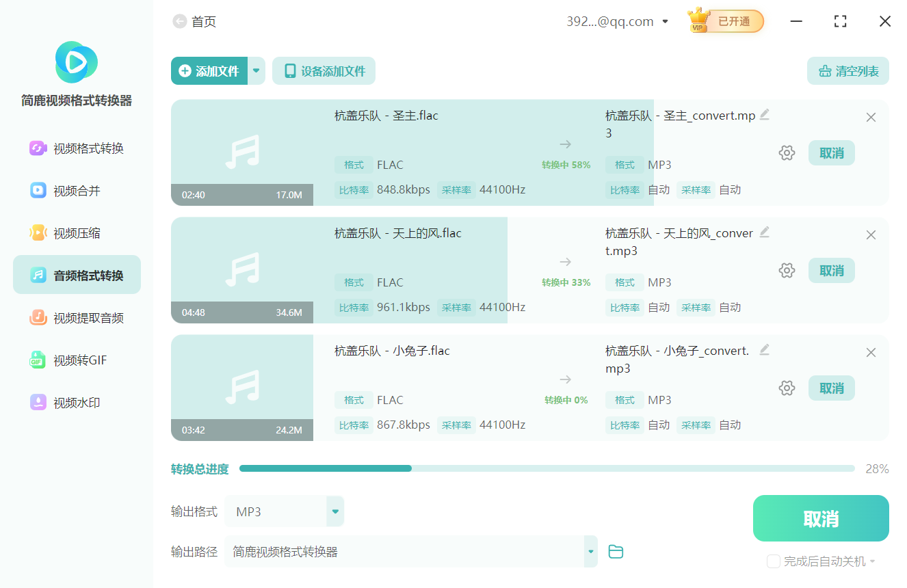
Task: Click the 清空列表 button
Action: tap(847, 70)
